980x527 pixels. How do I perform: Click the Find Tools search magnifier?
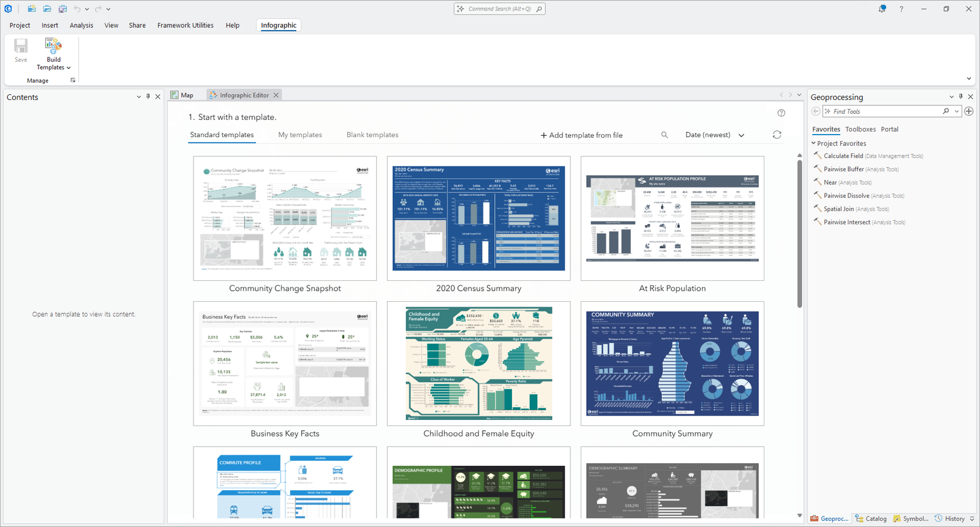(x=946, y=111)
